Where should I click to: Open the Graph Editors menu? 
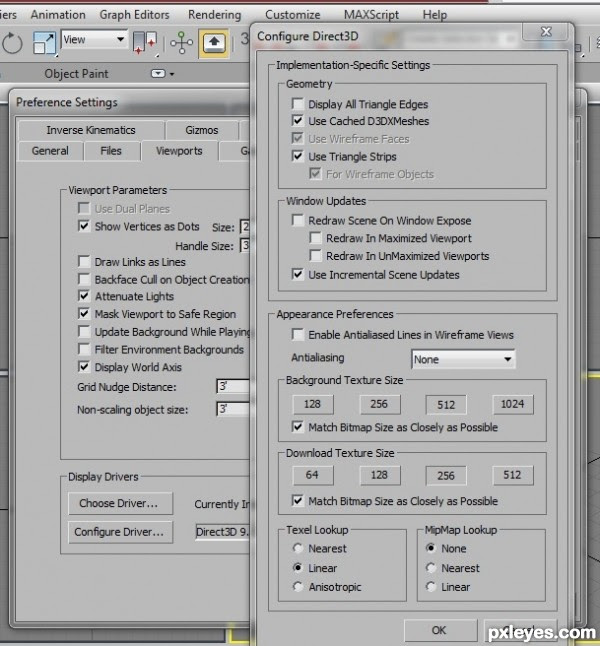click(x=134, y=15)
